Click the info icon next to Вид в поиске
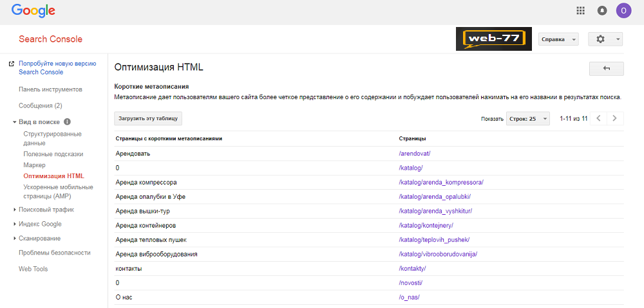This screenshot has height=308, width=644. [67, 122]
